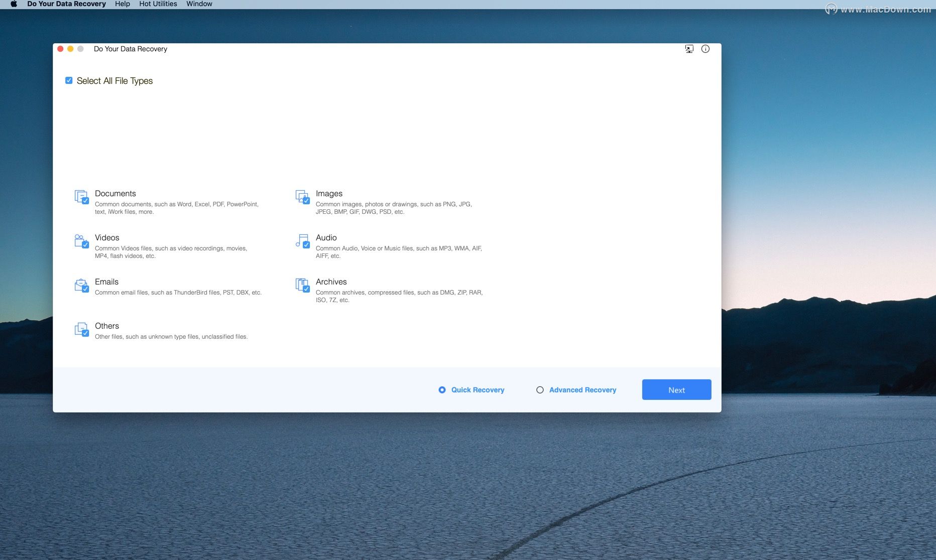The height and width of the screenshot is (560, 936).
Task: Click the Documents label
Action: click(x=115, y=194)
